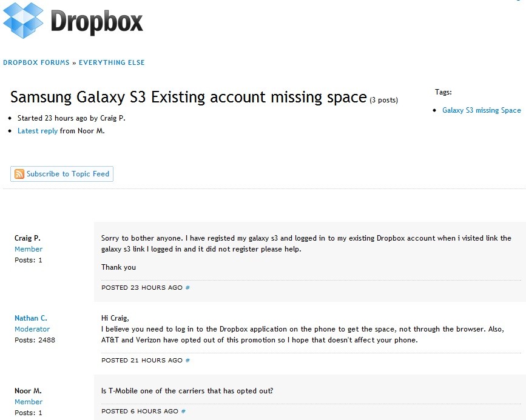Click the Dropbox wordmark in header
The image size is (526, 420).
(x=96, y=21)
